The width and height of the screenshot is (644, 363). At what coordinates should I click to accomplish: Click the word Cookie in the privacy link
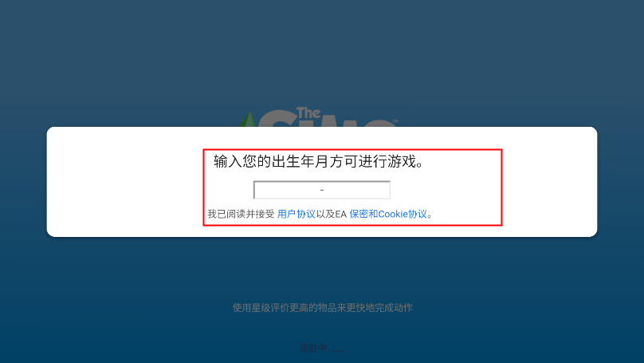click(x=393, y=214)
